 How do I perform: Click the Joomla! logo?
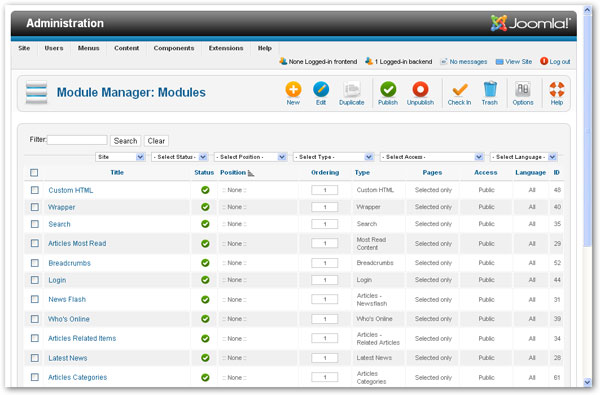pos(531,23)
